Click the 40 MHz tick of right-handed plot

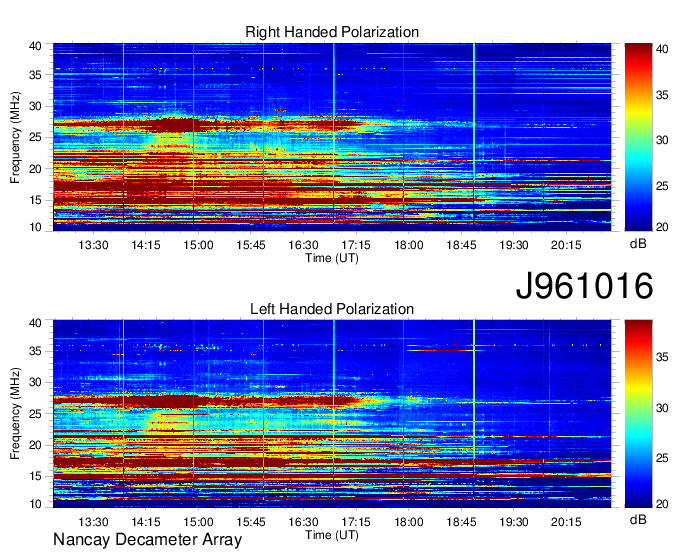pyautogui.click(x=35, y=46)
